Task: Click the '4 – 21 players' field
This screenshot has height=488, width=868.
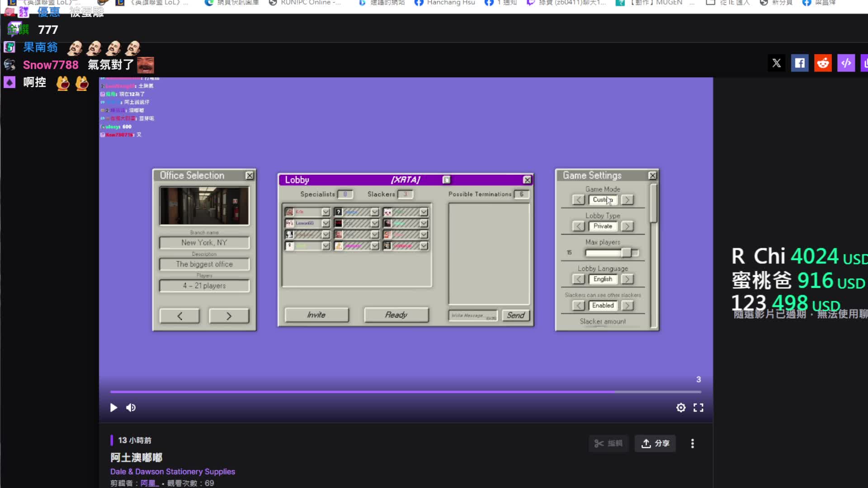Action: coord(204,286)
